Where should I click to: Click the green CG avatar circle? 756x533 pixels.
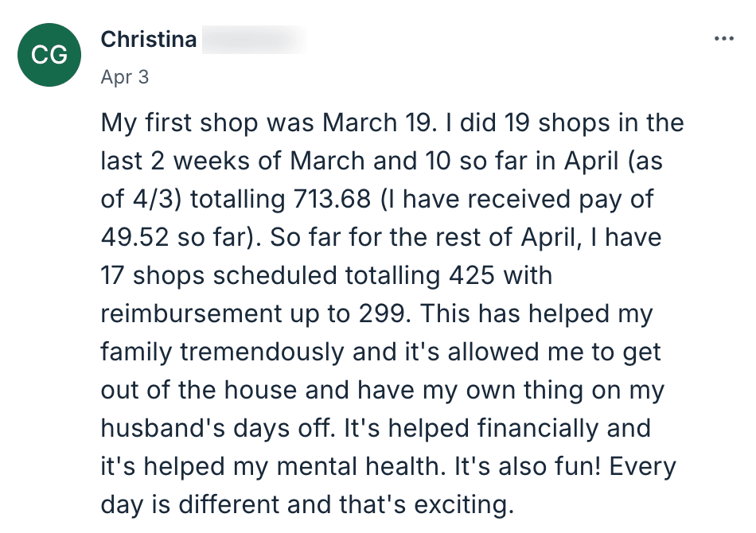[49, 54]
